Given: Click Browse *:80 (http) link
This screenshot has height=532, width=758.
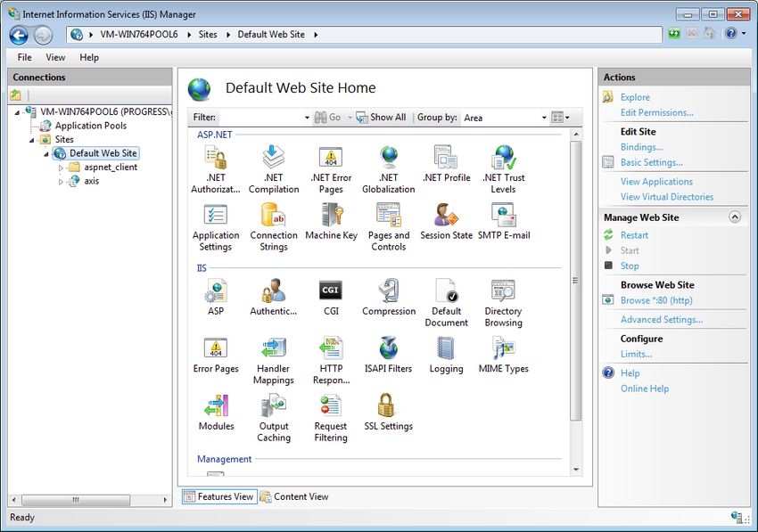Looking at the screenshot, I should coord(656,300).
